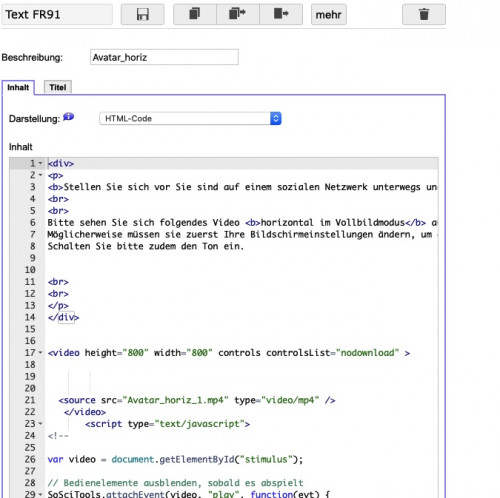This screenshot has height=498, width=500.
Task: Click the 'Text FR91' label button
Action: pos(57,15)
